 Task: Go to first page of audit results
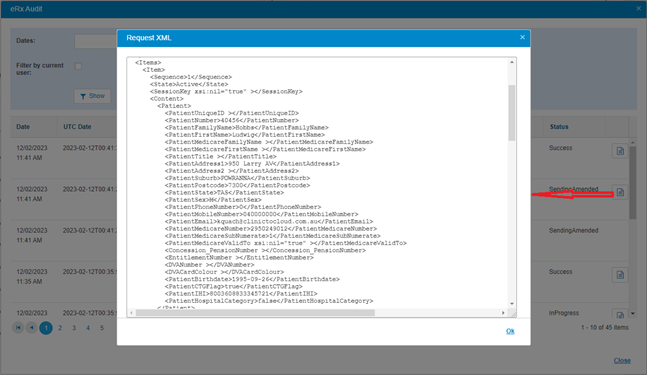pyautogui.click(x=18, y=328)
